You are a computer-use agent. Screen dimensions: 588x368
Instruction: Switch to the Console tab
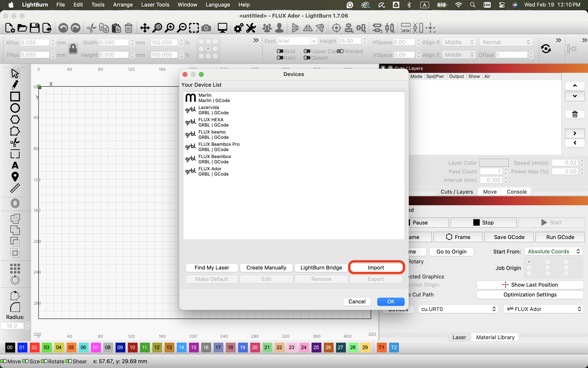coord(517,192)
